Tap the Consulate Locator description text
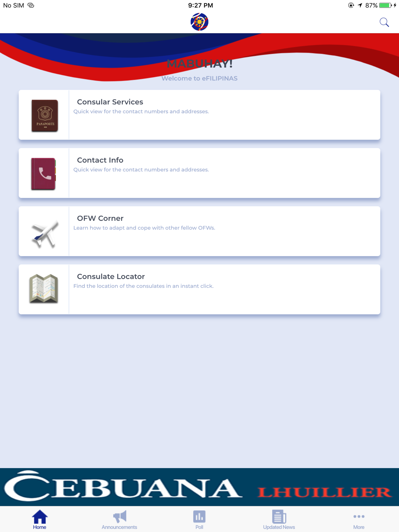 (143, 286)
